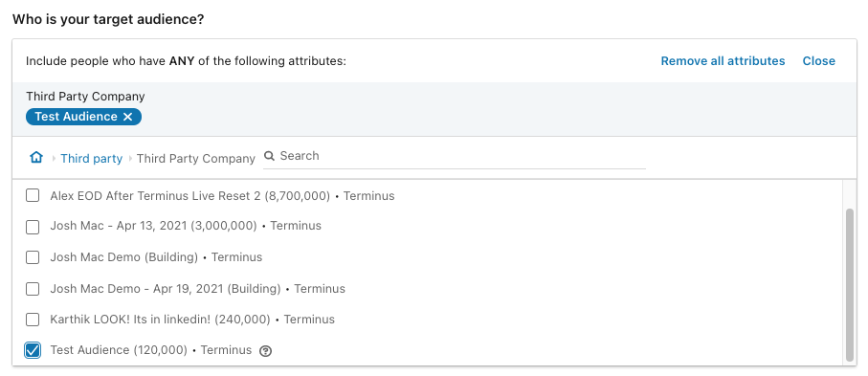Click Remove all attributes link
The height and width of the screenshot is (376, 868).
coord(723,61)
